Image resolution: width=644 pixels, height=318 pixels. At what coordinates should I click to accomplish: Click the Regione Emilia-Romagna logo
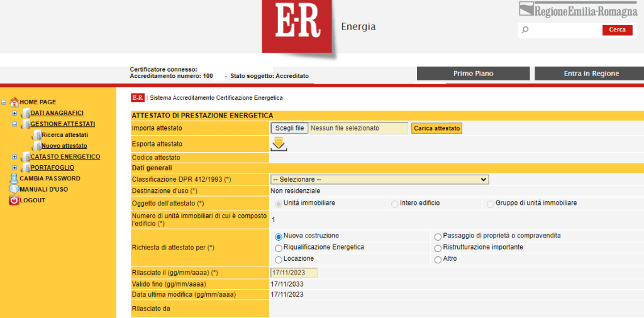[x=579, y=9]
